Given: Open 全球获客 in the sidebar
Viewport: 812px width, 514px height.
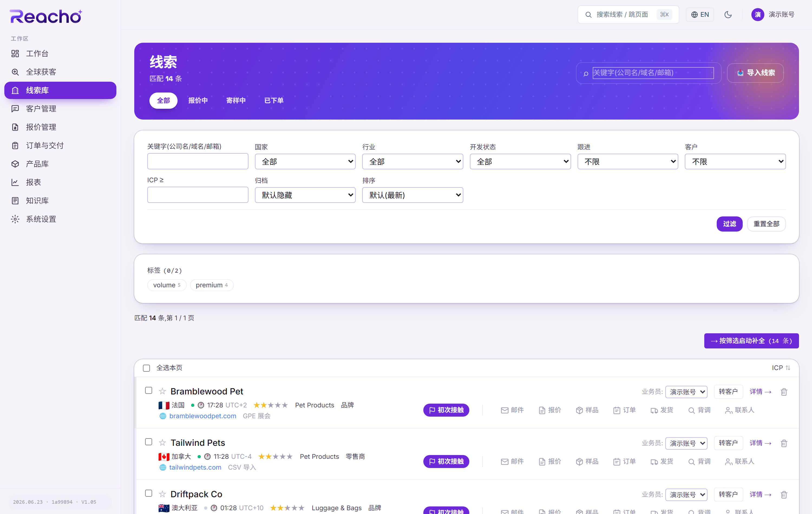Looking at the screenshot, I should pos(60,72).
